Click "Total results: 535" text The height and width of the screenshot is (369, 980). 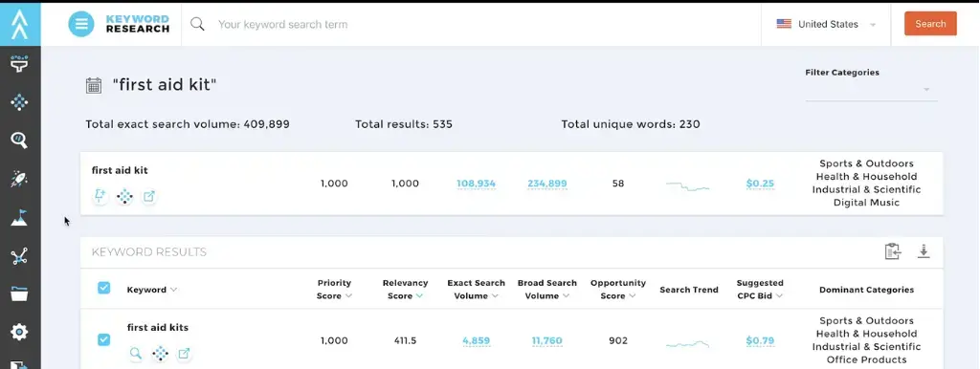404,124
